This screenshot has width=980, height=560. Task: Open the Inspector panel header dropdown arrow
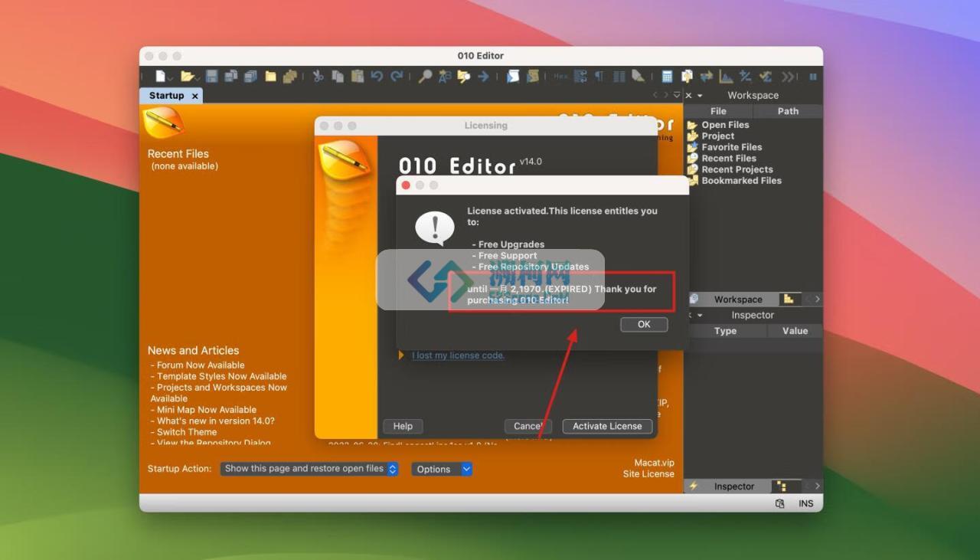(x=700, y=316)
